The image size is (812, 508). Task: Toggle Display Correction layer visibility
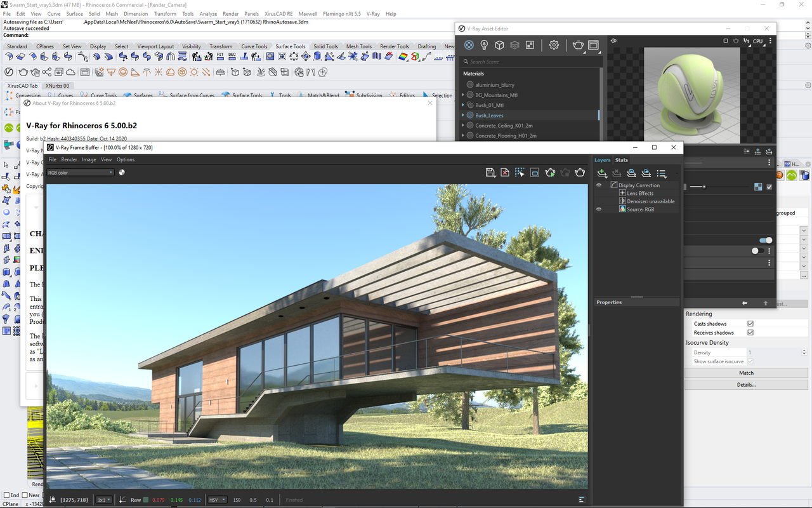coord(599,185)
